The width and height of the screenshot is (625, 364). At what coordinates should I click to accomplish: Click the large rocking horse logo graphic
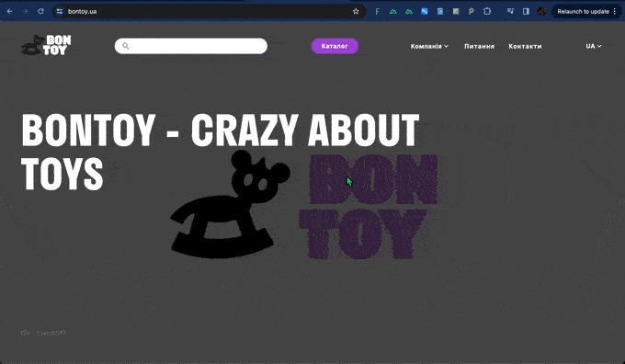tap(230, 204)
